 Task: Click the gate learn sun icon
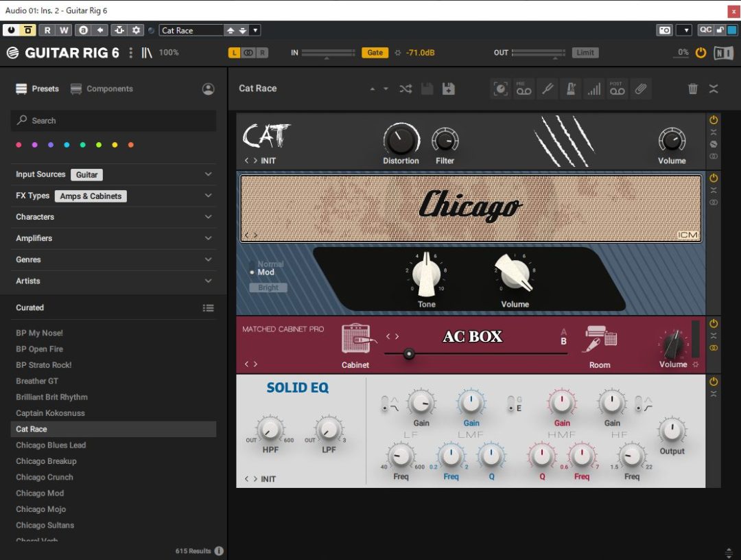click(397, 53)
